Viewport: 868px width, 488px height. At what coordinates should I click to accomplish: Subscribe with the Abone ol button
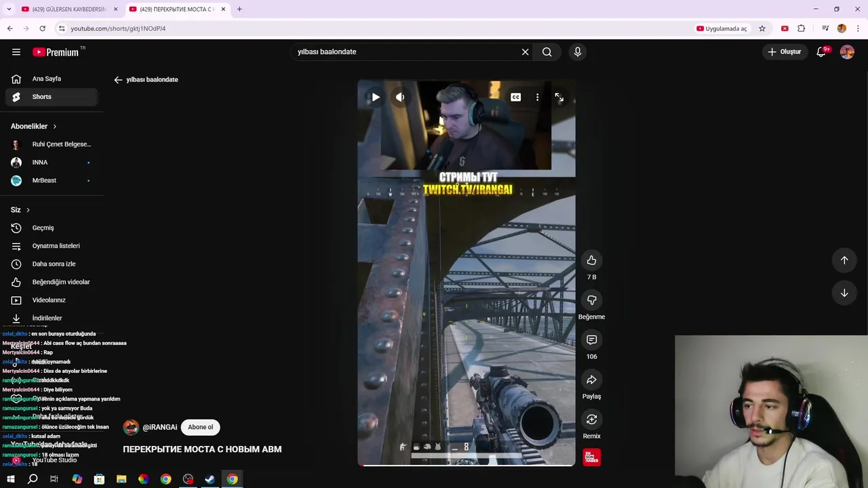pos(201,427)
